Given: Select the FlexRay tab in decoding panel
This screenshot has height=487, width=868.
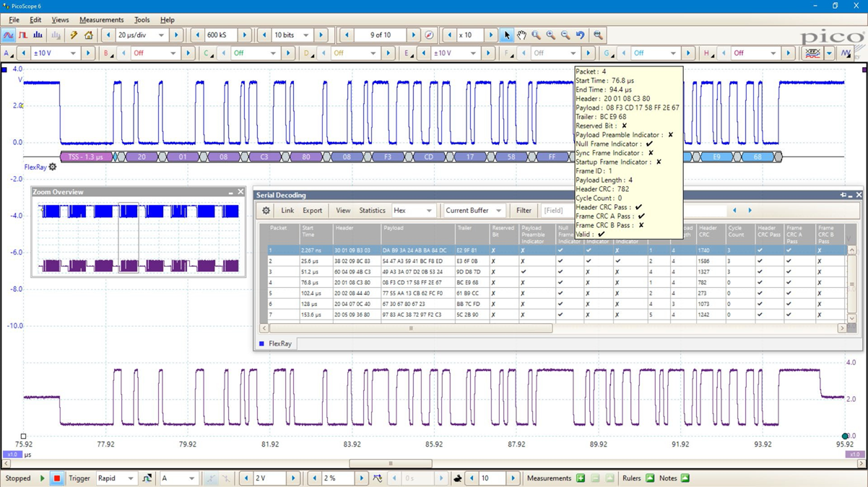Looking at the screenshot, I should 279,344.
